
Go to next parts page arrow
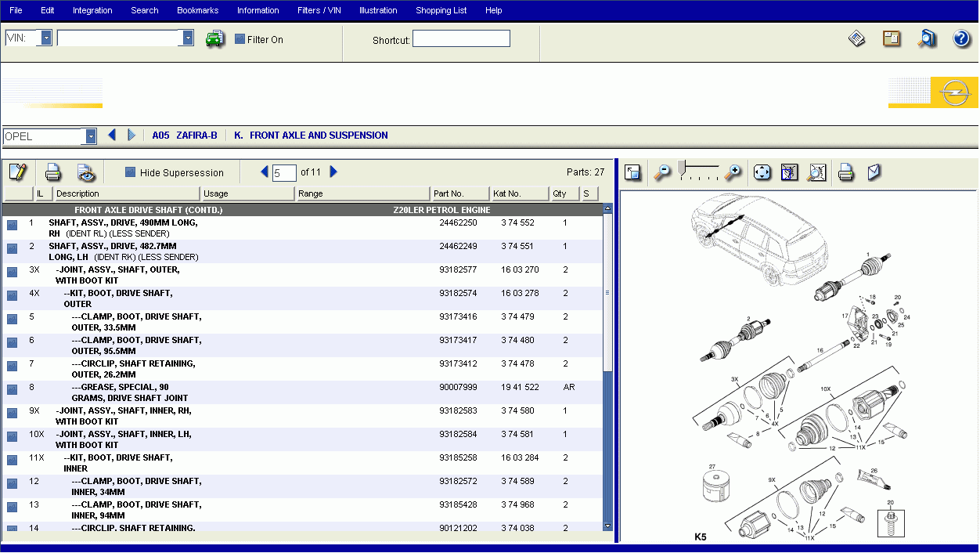point(334,172)
